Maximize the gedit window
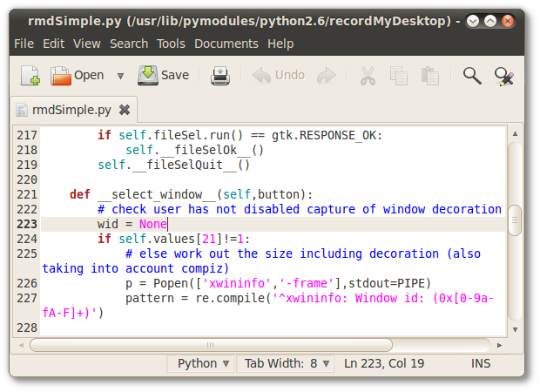This screenshot has width=540, height=392. pos(490,22)
